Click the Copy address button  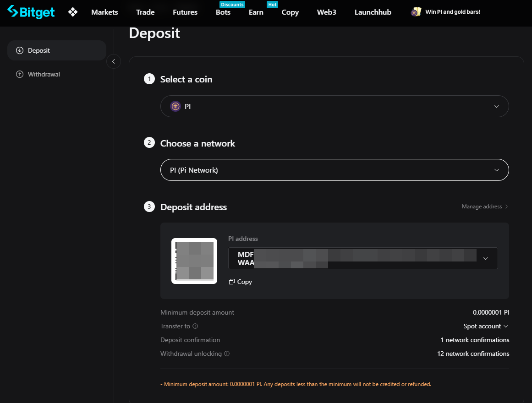(241, 282)
